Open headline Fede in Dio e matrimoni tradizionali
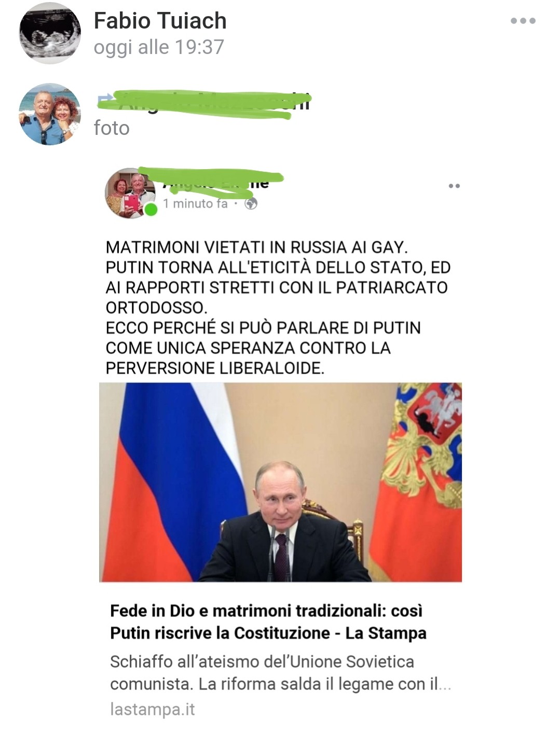Viewport: 560px width, 730px height. coord(268,622)
